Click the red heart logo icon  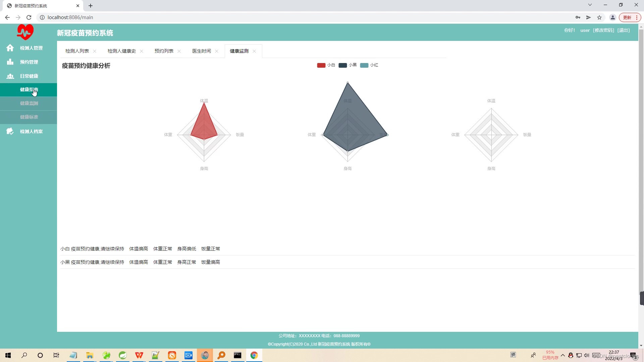tap(25, 32)
